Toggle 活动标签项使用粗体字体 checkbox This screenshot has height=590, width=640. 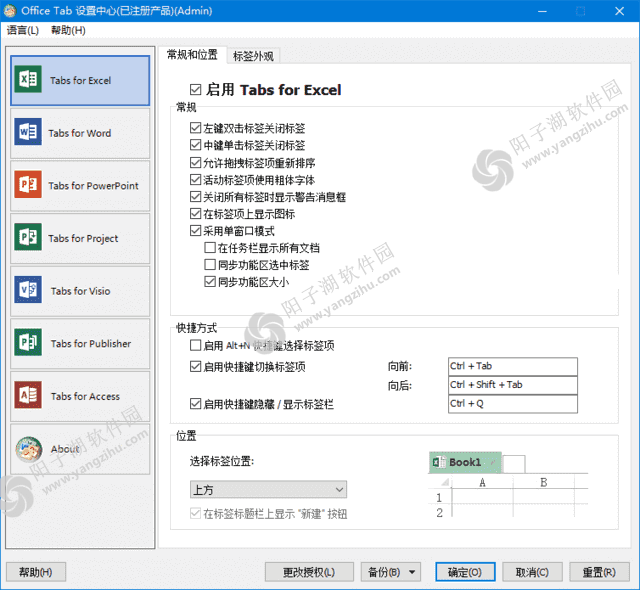point(196,180)
